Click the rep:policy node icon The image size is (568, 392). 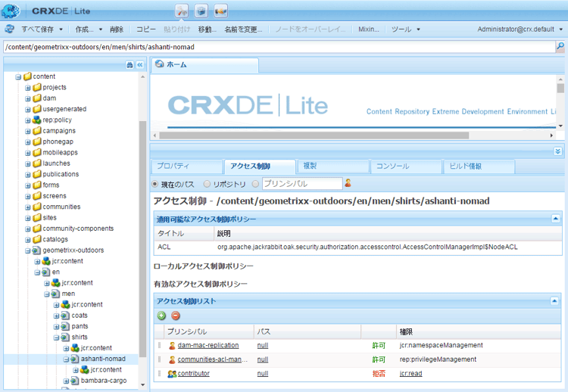37,120
